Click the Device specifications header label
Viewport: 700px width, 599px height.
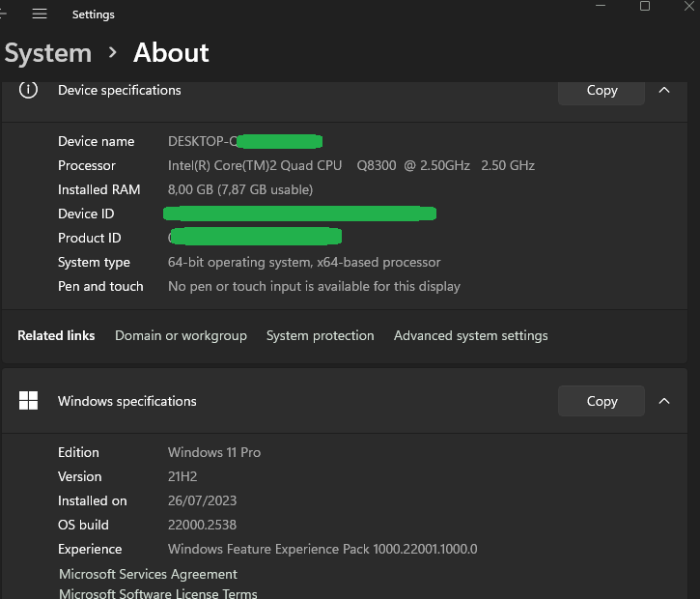pos(120,90)
